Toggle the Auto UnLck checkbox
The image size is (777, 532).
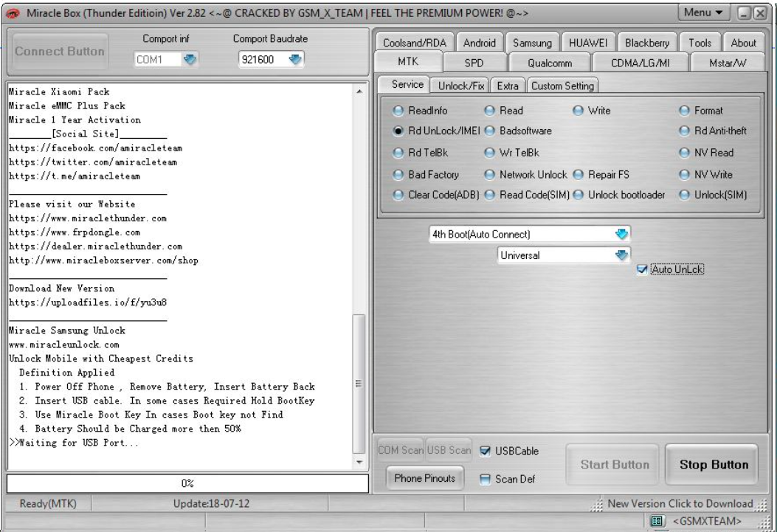[x=642, y=270]
